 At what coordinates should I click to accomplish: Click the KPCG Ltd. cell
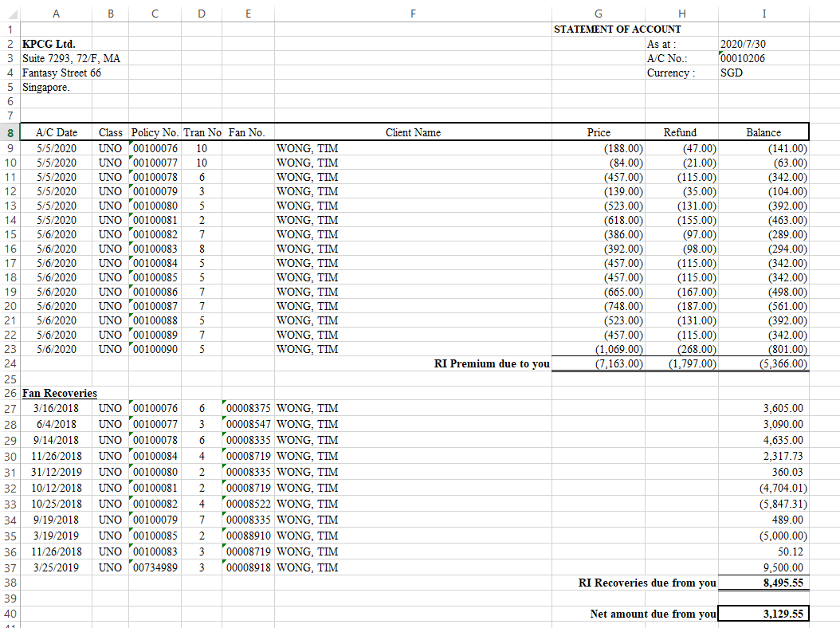click(49, 44)
